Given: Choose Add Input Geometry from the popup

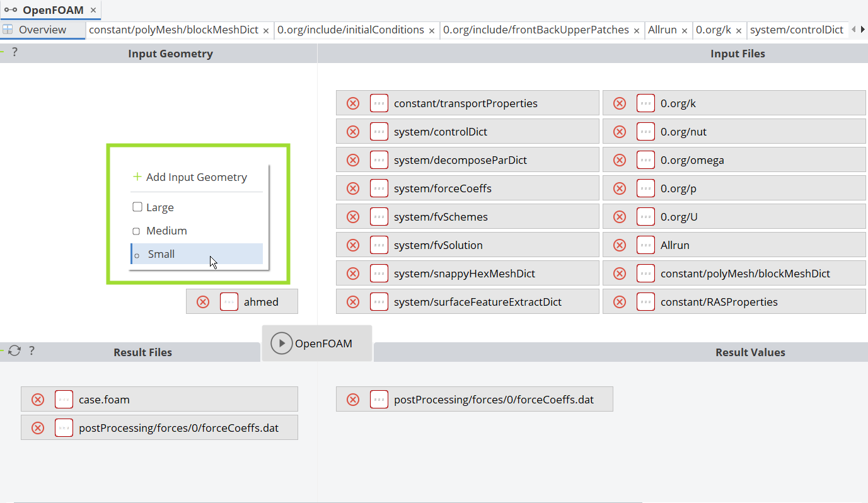Looking at the screenshot, I should [196, 177].
